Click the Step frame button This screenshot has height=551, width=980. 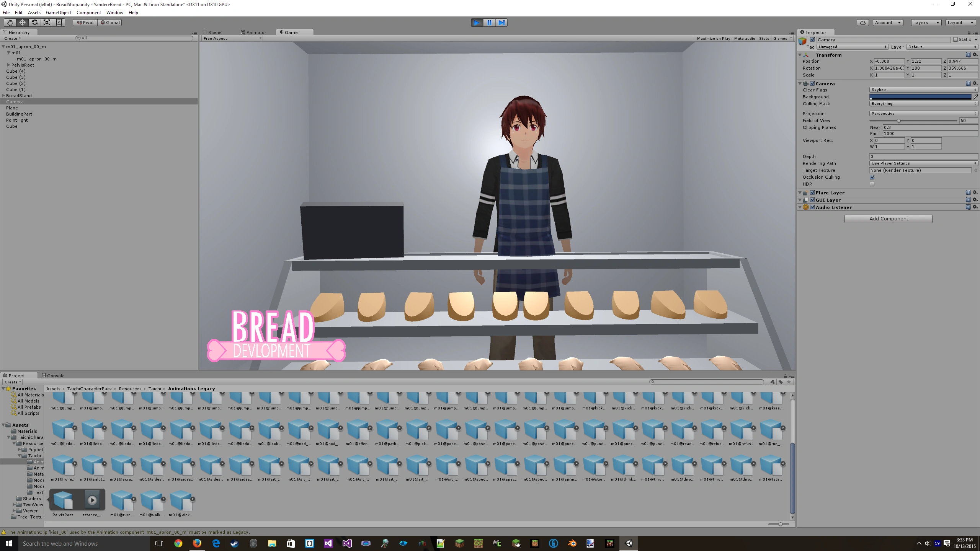pyautogui.click(x=501, y=23)
